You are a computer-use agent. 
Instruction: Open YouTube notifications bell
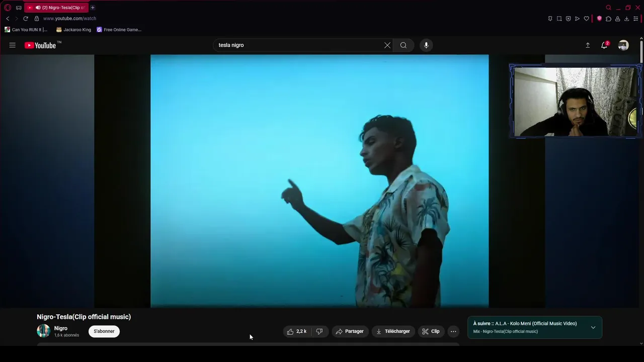605,45
